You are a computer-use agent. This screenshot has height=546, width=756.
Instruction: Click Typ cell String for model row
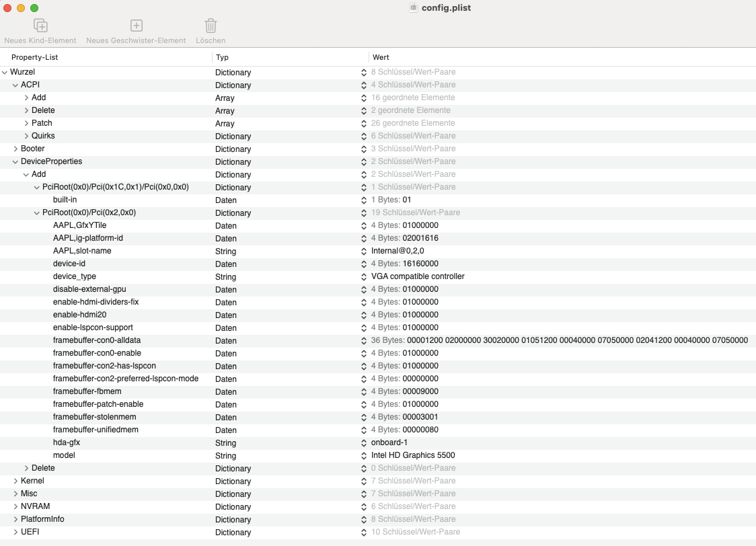[225, 455]
